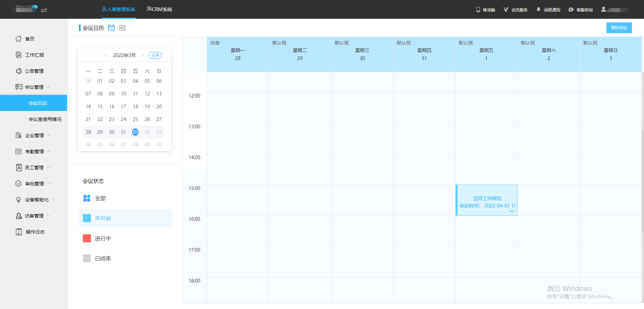Click the 预约会议 button
Viewport: 644px width, 309px height.
tap(619, 28)
